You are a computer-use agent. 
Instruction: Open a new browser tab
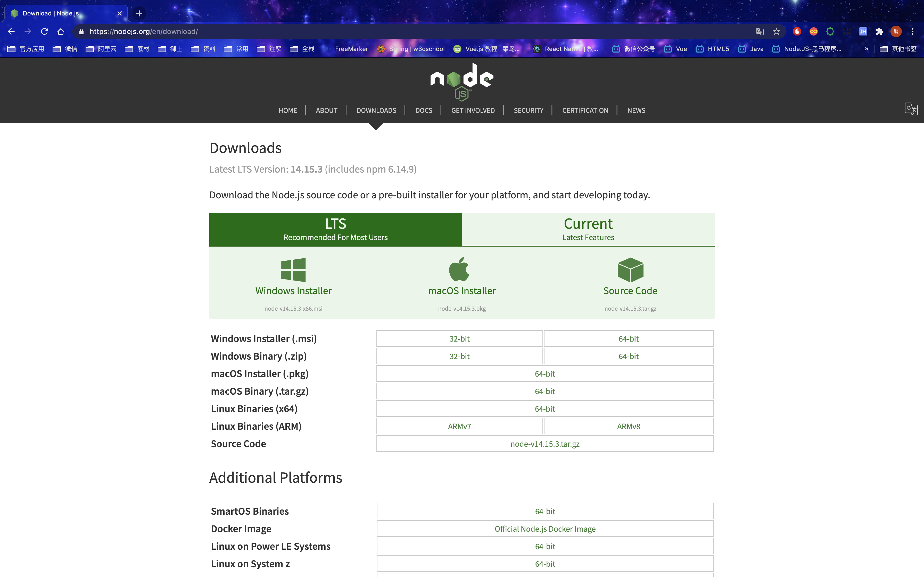coord(139,13)
